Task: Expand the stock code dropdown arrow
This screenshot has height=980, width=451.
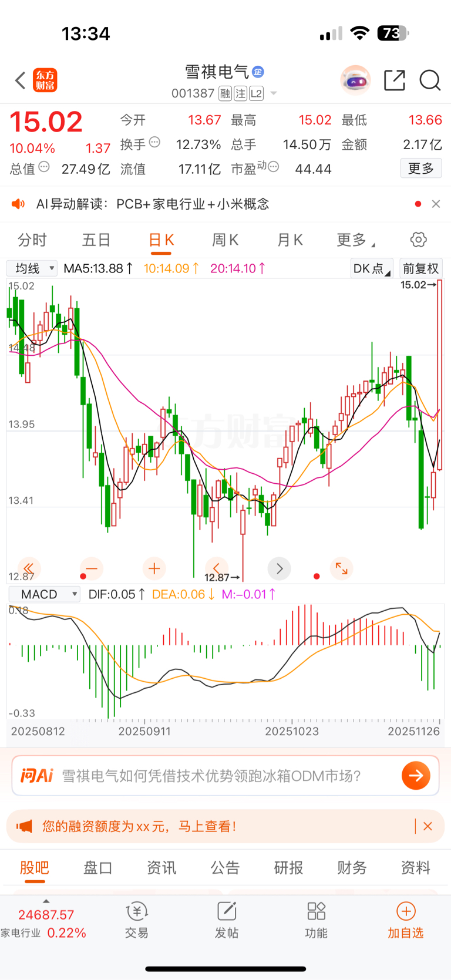Action: click(273, 93)
